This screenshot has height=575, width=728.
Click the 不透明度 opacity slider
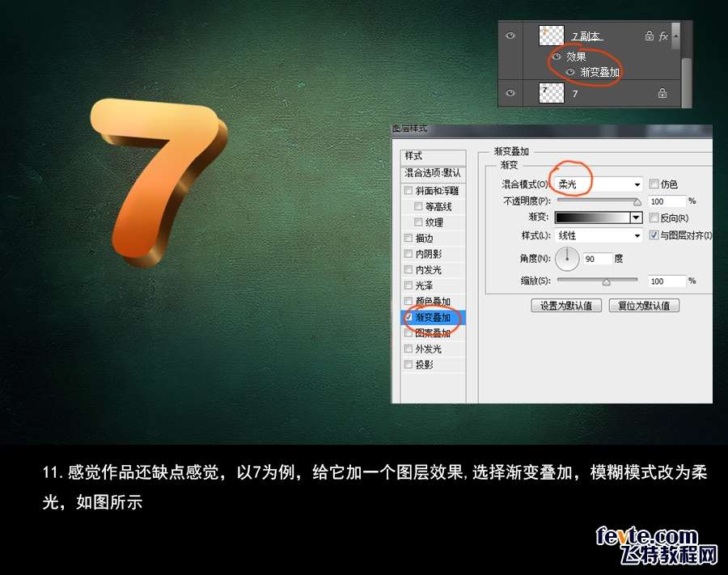(598, 201)
